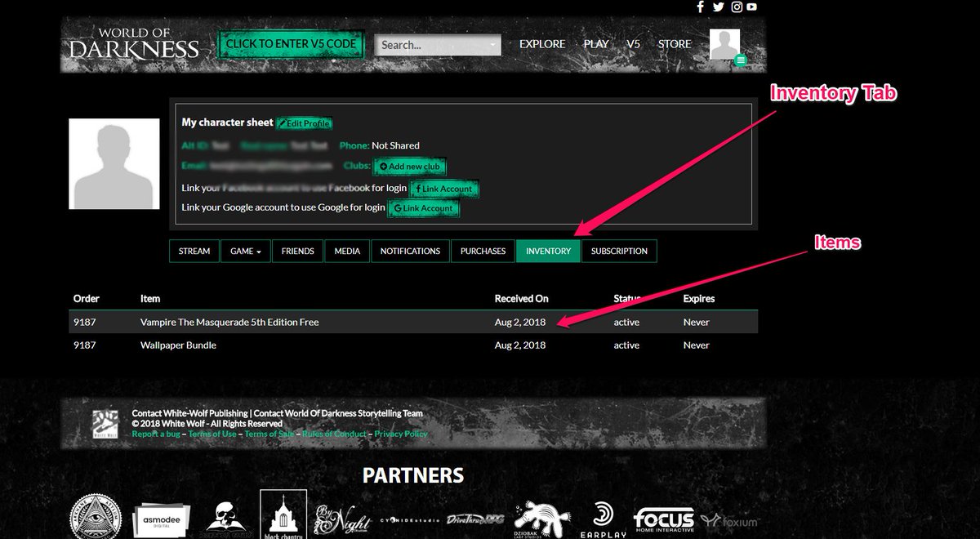Click the Expires column header
980x539 pixels.
coord(699,299)
